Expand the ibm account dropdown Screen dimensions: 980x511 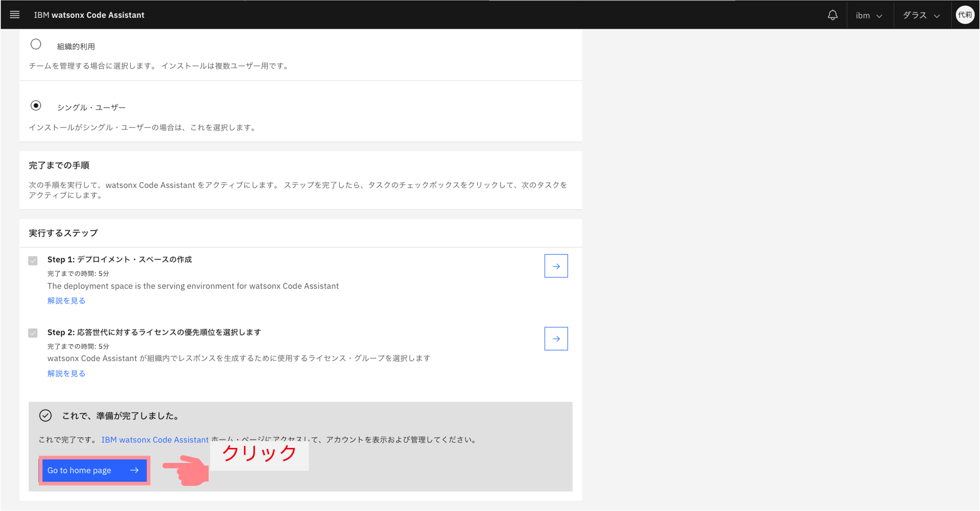tap(869, 16)
